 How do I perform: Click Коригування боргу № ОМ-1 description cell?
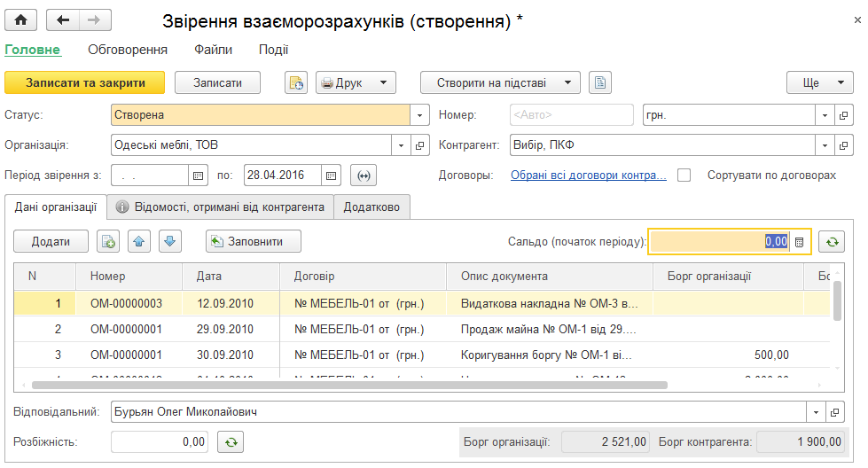(x=549, y=355)
